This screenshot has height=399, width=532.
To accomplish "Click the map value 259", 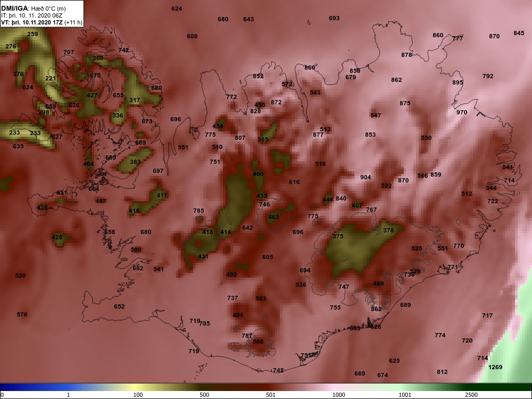I will coord(32,34).
